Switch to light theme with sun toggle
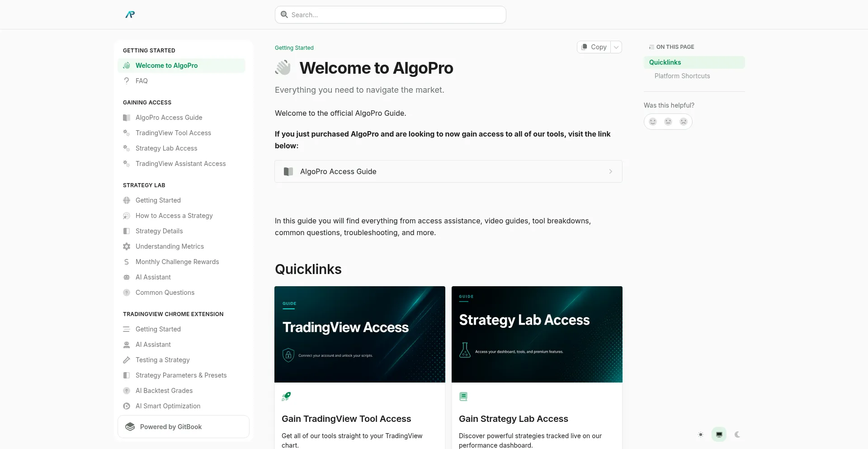This screenshot has height=449, width=868. (x=701, y=435)
